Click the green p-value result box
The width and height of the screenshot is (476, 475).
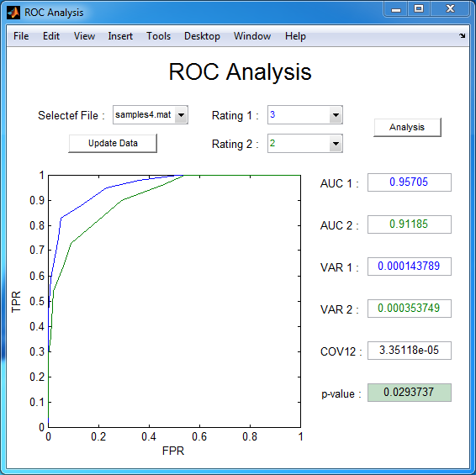tap(410, 393)
